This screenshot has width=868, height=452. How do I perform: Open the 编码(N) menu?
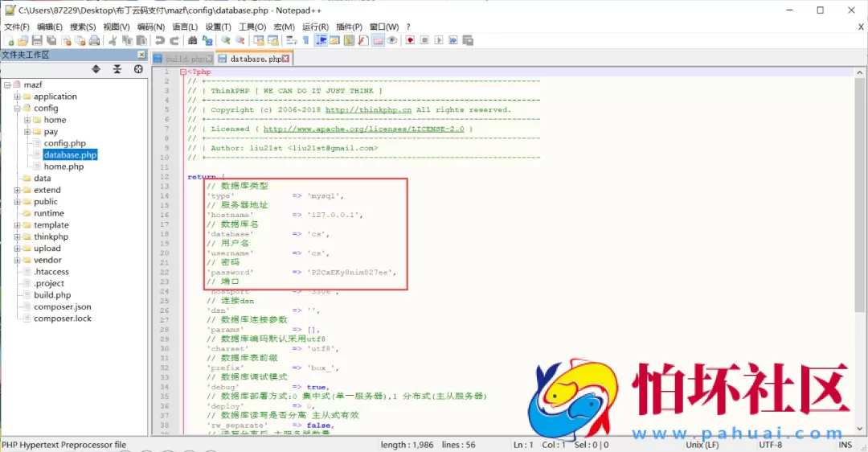click(150, 27)
